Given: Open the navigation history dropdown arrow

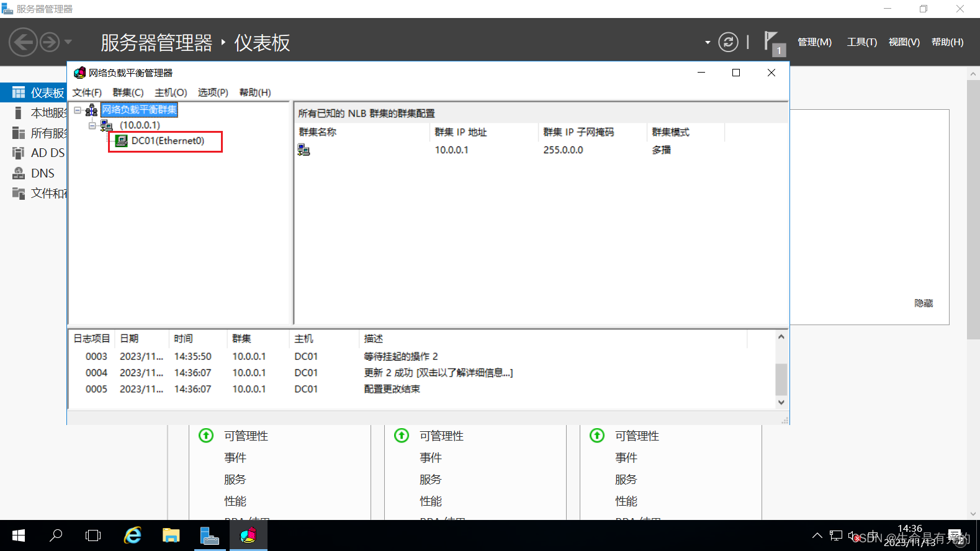Looking at the screenshot, I should 68,42.
